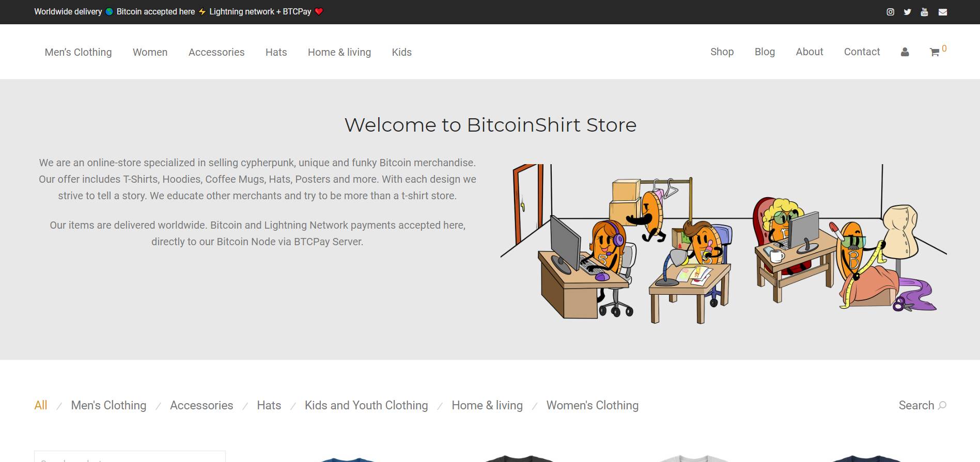Filter products by Women's Clothing
980x462 pixels.
coord(593,405)
